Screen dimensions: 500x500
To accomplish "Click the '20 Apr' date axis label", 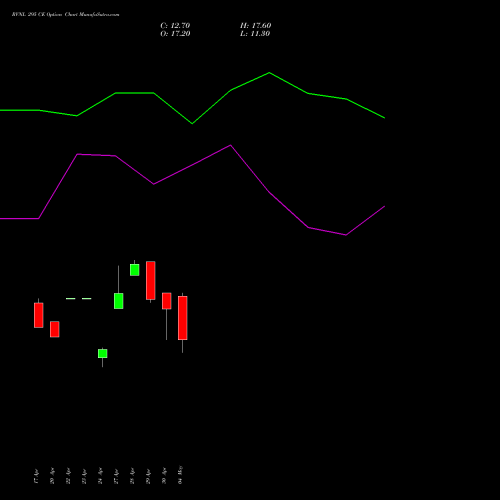I will (52, 476).
